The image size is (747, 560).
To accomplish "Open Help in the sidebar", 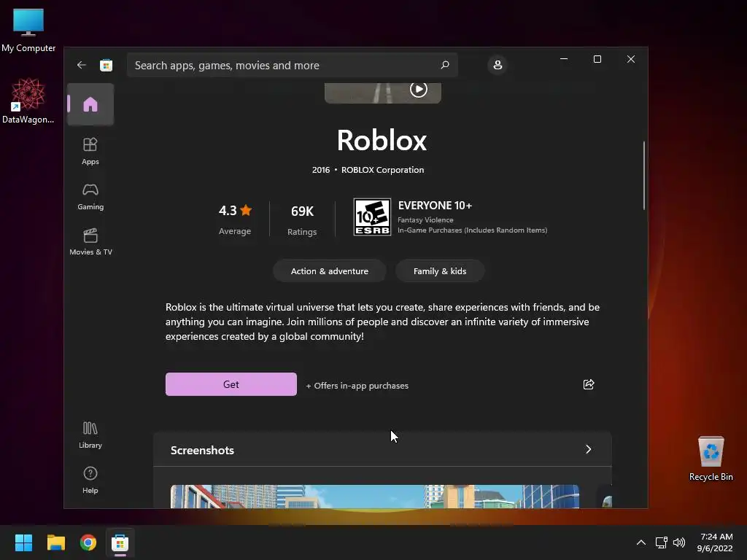I will 90,480.
